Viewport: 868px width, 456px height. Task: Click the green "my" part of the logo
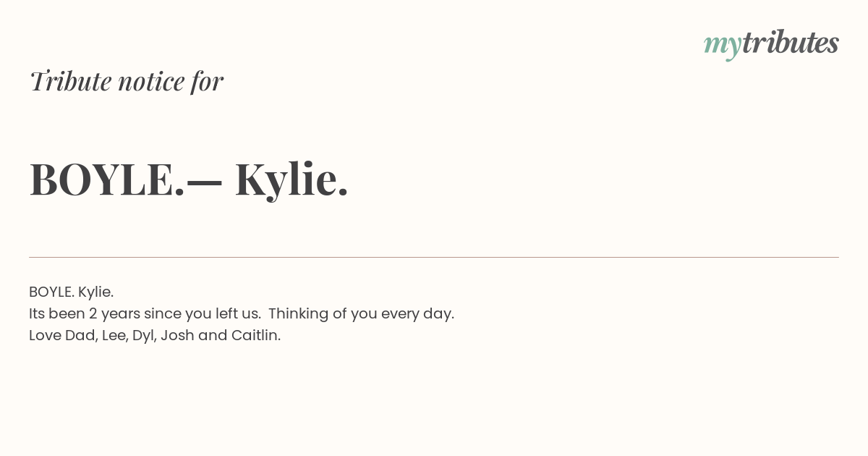click(x=723, y=47)
